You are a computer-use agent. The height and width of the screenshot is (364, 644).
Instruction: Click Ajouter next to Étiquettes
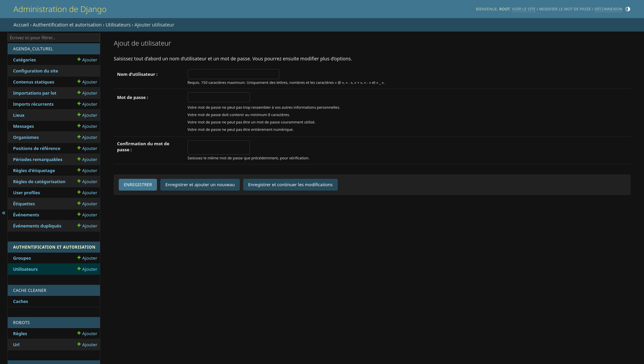(87, 204)
